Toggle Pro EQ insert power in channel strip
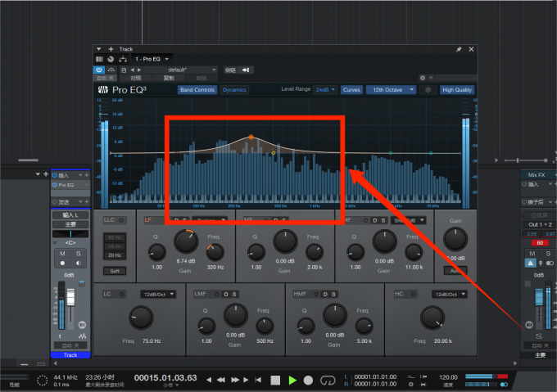 [x=55, y=185]
